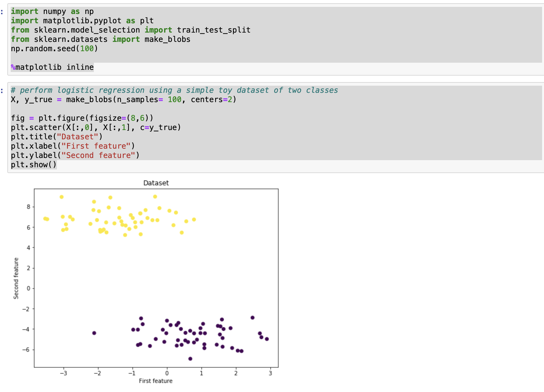Click the "Dataset" title above the plot
Viewport: 544px width, 392px height.
pyautogui.click(x=156, y=183)
